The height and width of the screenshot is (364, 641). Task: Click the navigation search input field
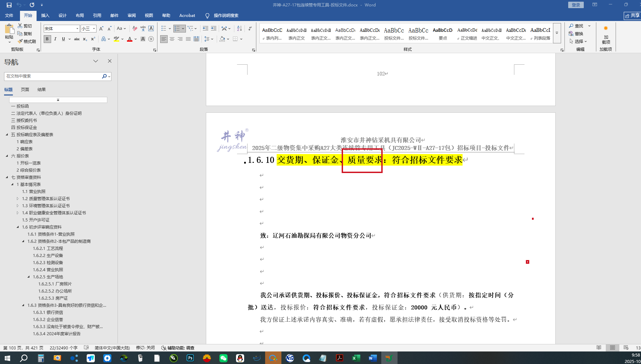point(53,76)
